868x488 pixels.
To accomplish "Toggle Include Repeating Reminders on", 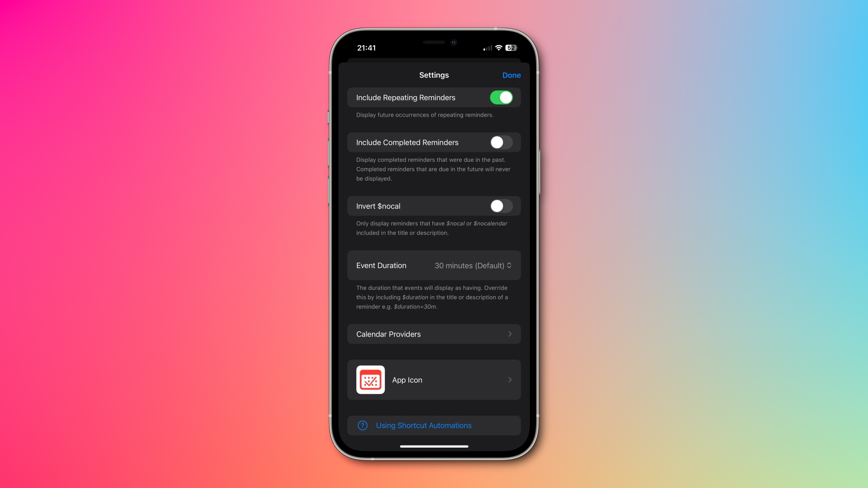I will tap(501, 97).
